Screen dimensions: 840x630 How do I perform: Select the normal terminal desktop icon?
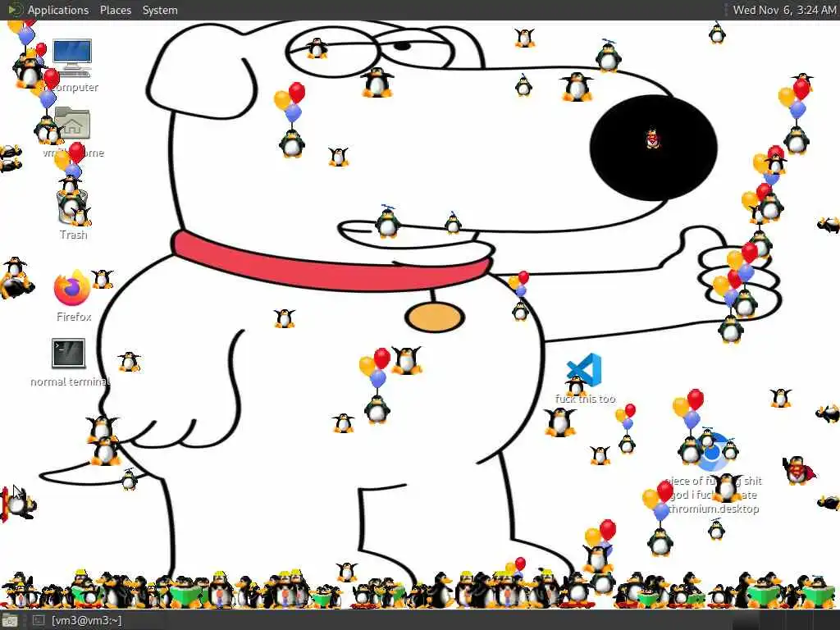69,354
